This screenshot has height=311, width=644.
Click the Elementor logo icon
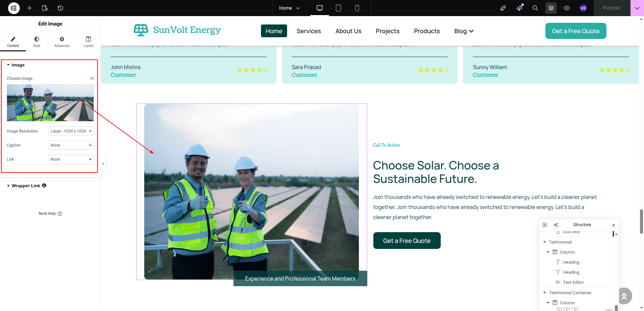coord(14,8)
